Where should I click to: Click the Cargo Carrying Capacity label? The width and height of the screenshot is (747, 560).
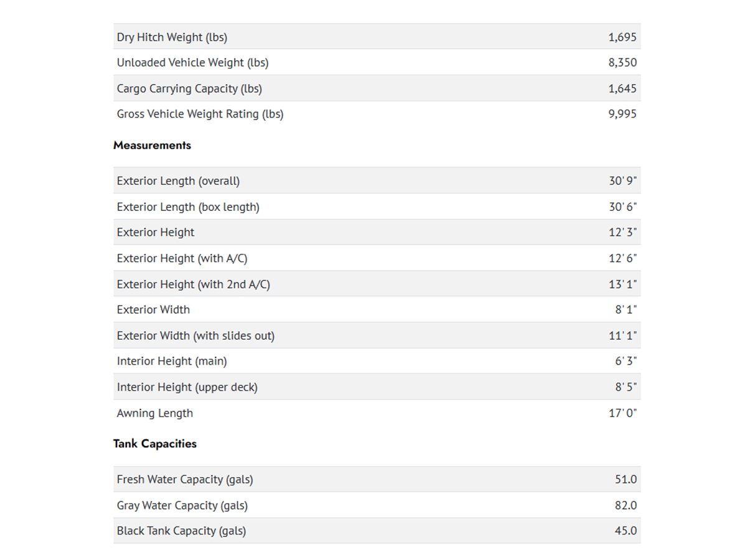click(189, 88)
